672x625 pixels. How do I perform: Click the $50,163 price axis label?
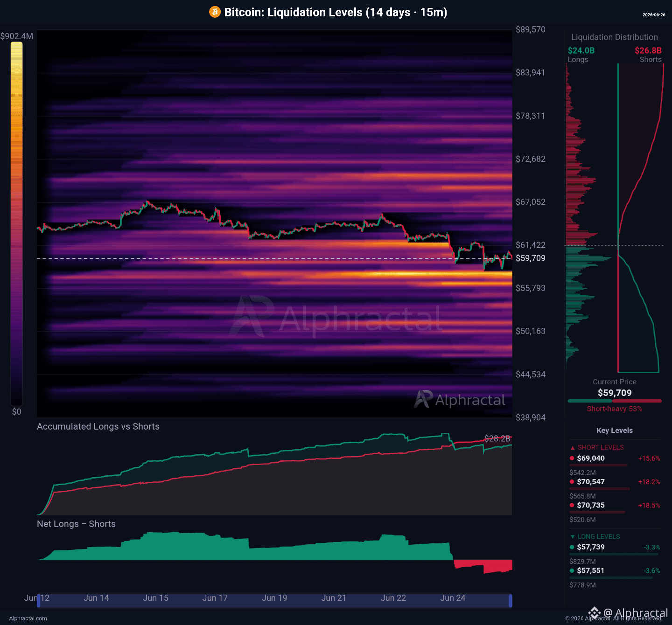tap(531, 331)
